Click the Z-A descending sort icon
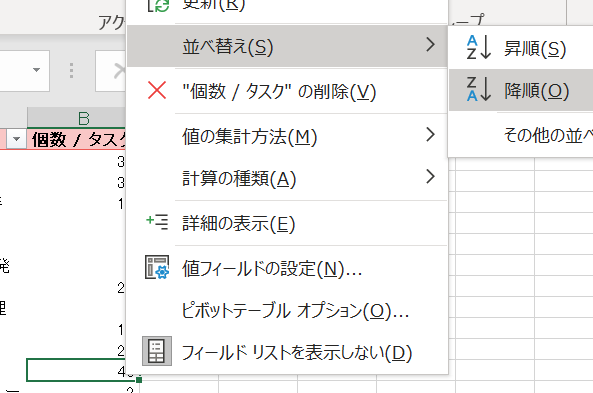The image size is (593, 393). pyautogui.click(x=478, y=89)
